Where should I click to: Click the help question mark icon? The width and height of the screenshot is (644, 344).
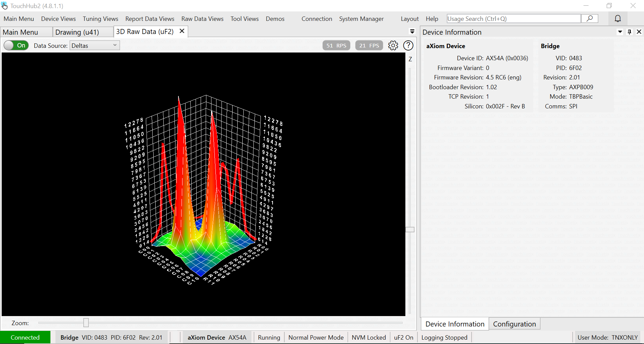point(408,45)
